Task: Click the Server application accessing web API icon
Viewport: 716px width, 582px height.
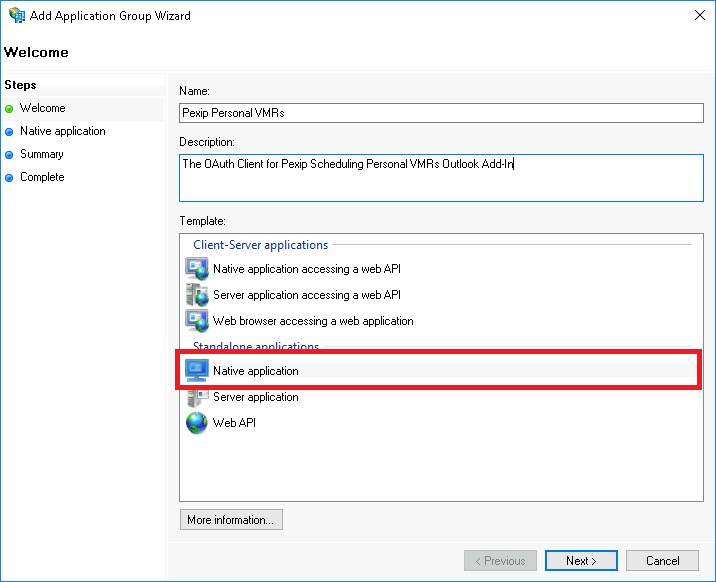Action: pyautogui.click(x=197, y=295)
